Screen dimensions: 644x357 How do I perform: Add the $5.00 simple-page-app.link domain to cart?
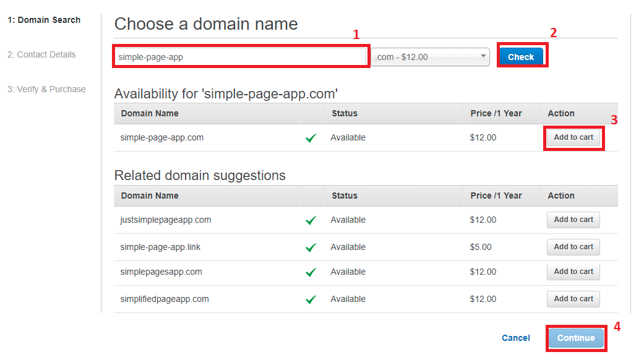pos(573,247)
